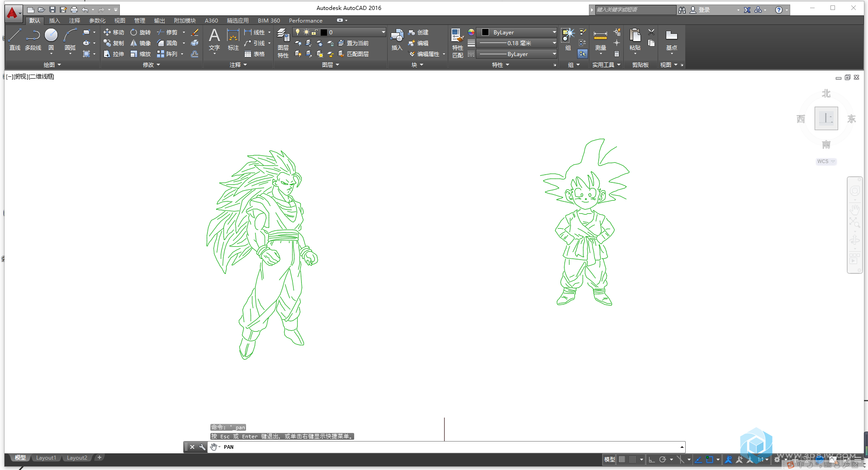Click 创建 (Create block) button
Image resolution: width=868 pixels, height=470 pixels.
[418, 33]
